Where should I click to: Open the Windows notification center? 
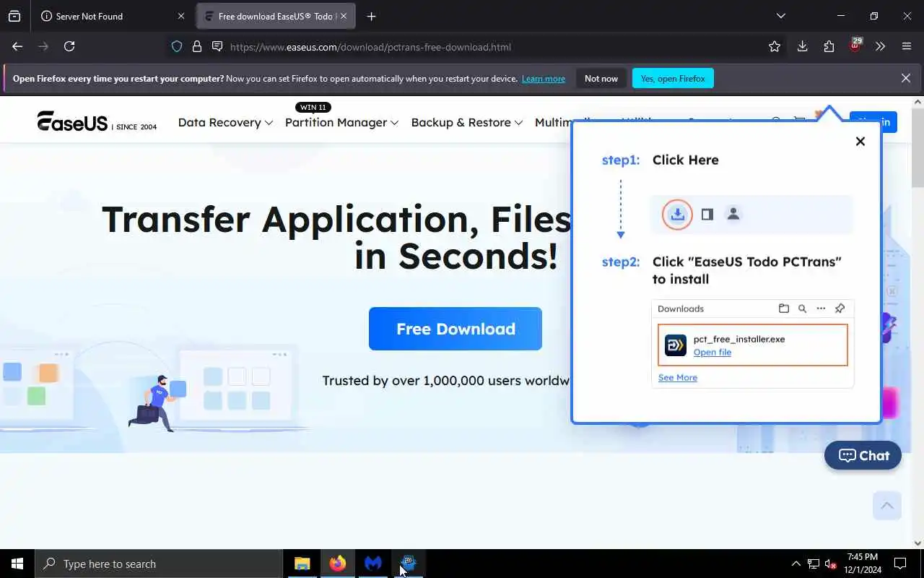901,564
